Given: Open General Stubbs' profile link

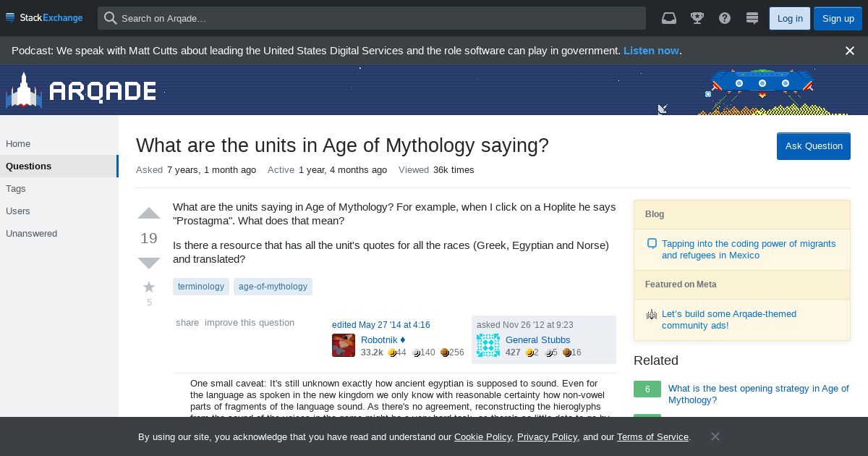Looking at the screenshot, I should tap(537, 339).
